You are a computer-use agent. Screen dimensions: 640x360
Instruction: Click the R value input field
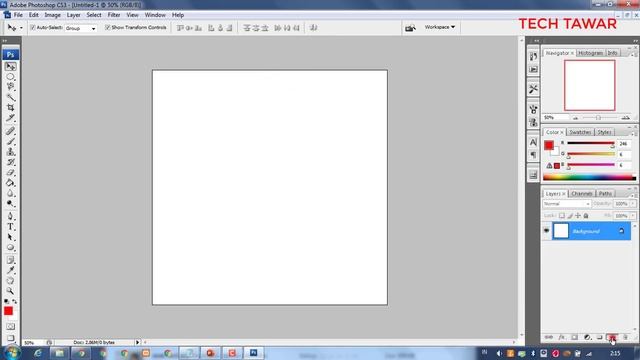624,144
